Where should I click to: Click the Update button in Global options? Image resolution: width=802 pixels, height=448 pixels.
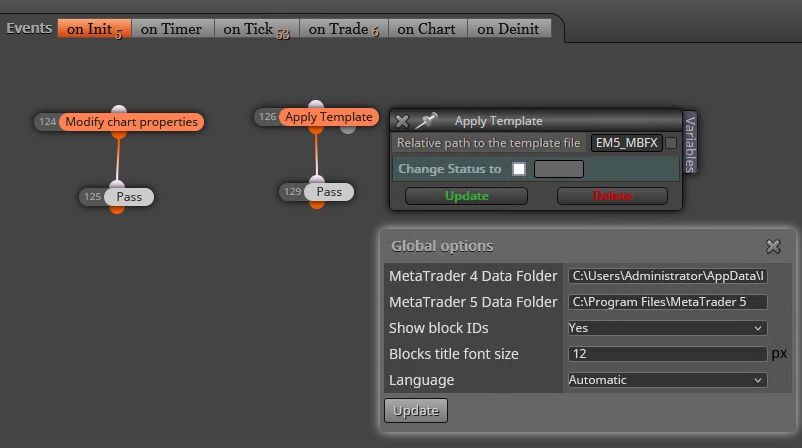pos(416,411)
